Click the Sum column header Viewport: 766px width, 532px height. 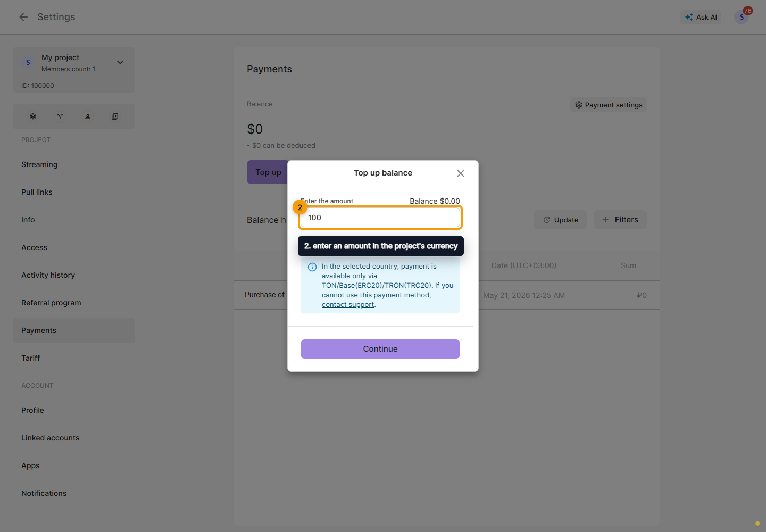[x=628, y=265]
